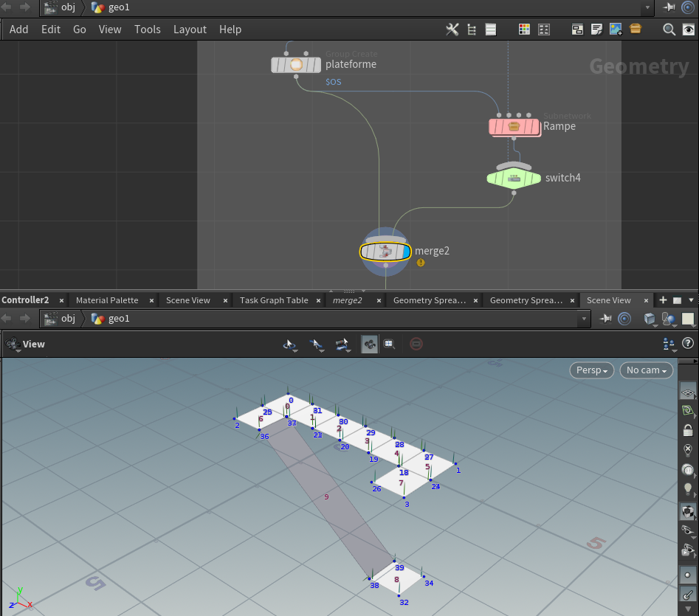Open the color palette grid icon

pyautogui.click(x=524, y=30)
